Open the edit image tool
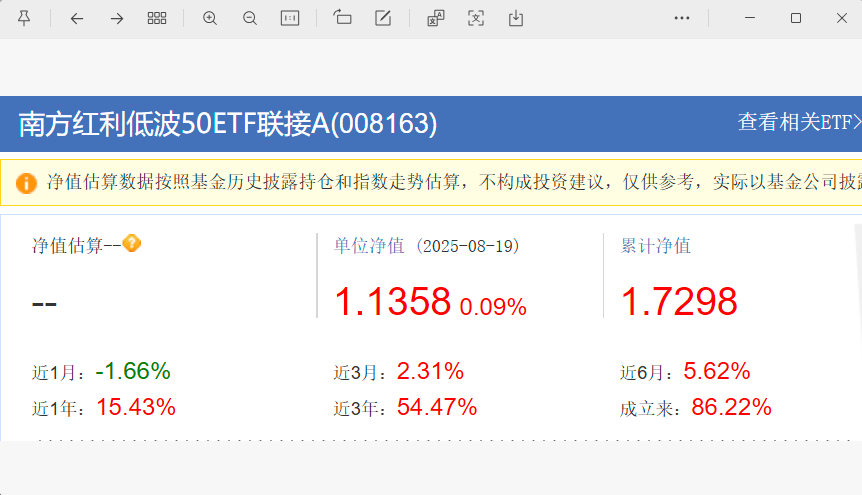Viewport: 862px width, 495px height. 383,18
